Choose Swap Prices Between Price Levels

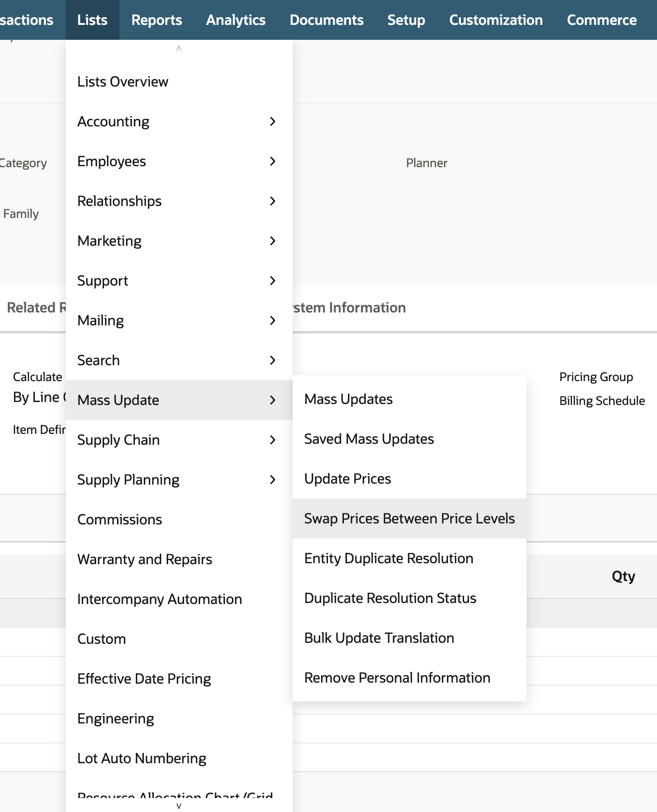410,518
